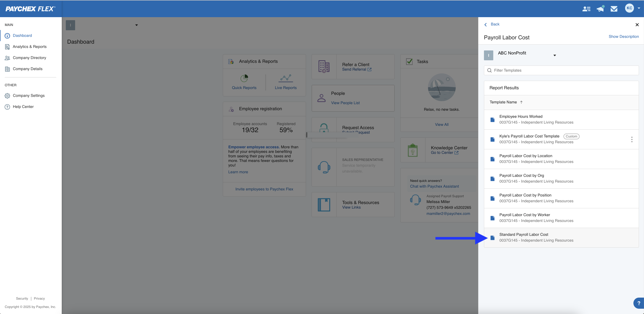This screenshot has width=644, height=314.
Task: Open the floating help bubble
Action: pyautogui.click(x=639, y=303)
